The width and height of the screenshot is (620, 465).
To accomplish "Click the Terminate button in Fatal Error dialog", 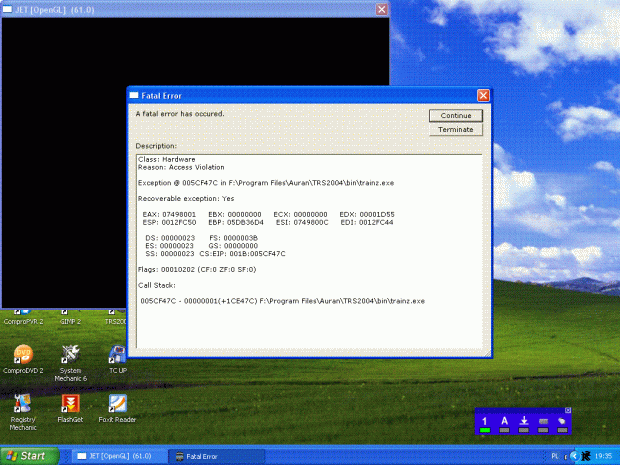I will (x=456, y=130).
